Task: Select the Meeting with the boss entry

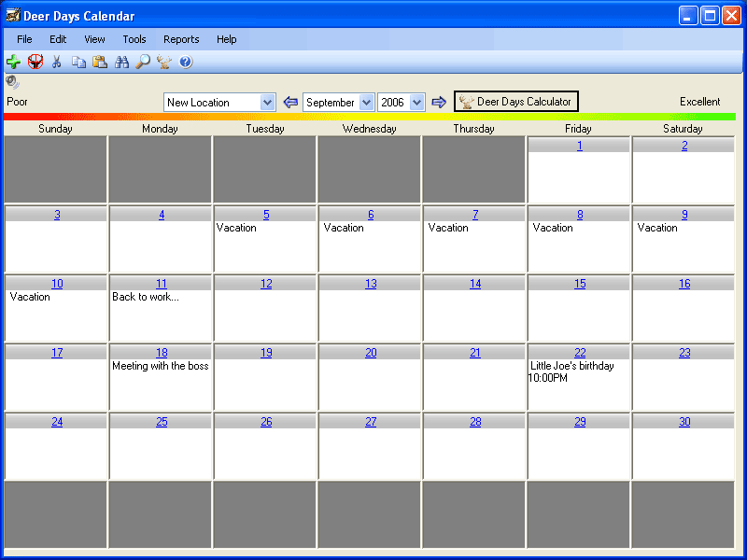Action: [161, 366]
